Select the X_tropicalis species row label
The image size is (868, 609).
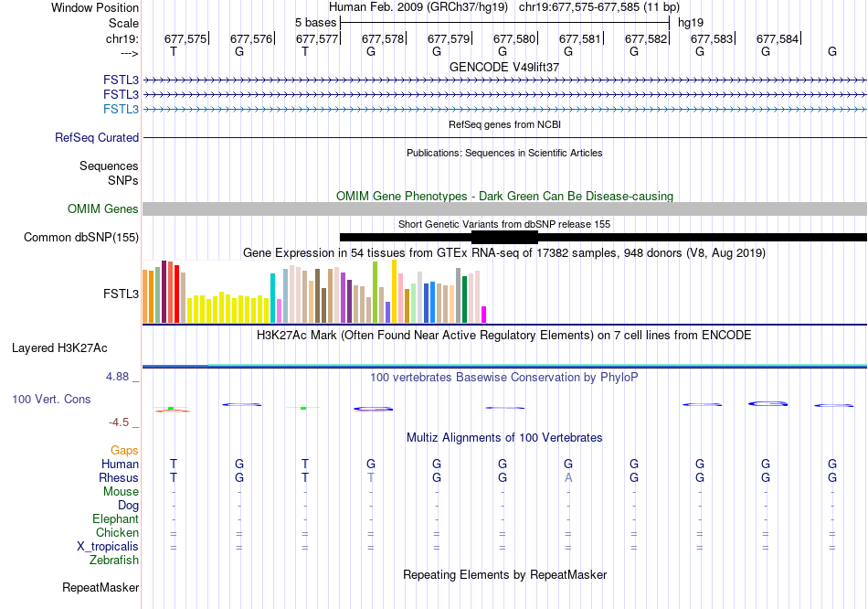click(x=108, y=547)
